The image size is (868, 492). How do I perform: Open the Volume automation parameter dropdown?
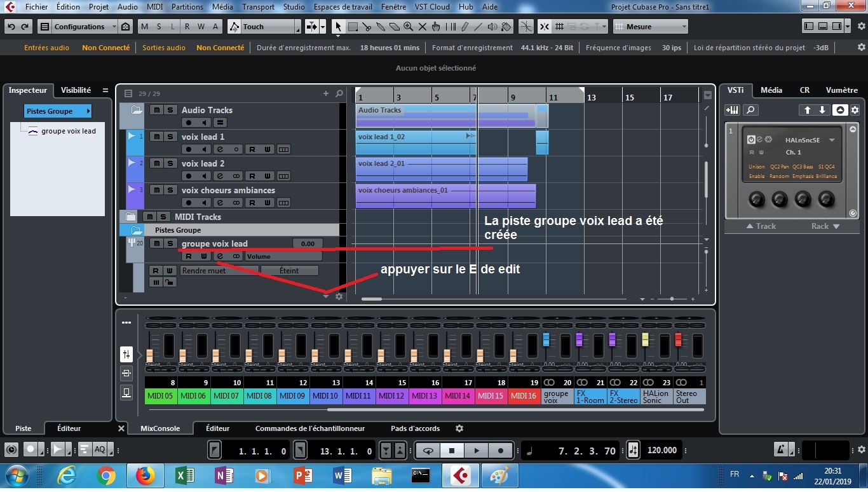click(x=283, y=256)
